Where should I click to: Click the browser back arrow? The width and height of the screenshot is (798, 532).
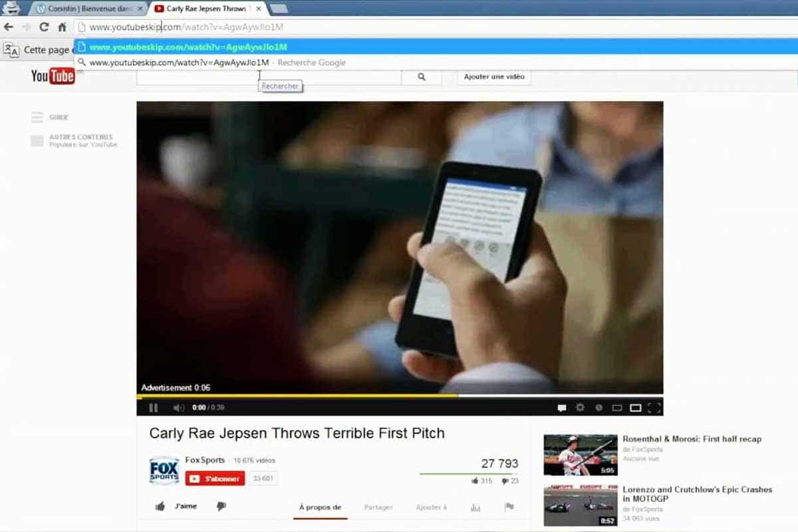click(9, 27)
